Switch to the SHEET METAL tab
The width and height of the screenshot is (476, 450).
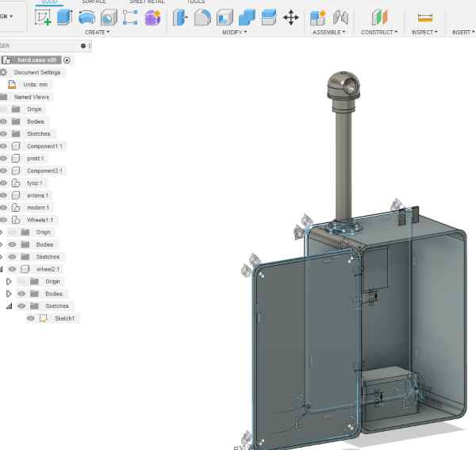tap(147, 2)
